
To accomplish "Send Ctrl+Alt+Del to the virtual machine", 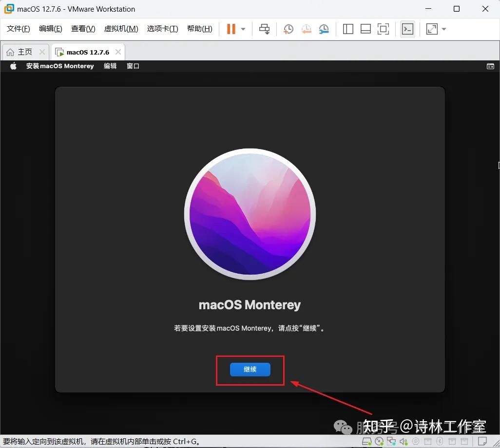I will pyautogui.click(x=264, y=29).
